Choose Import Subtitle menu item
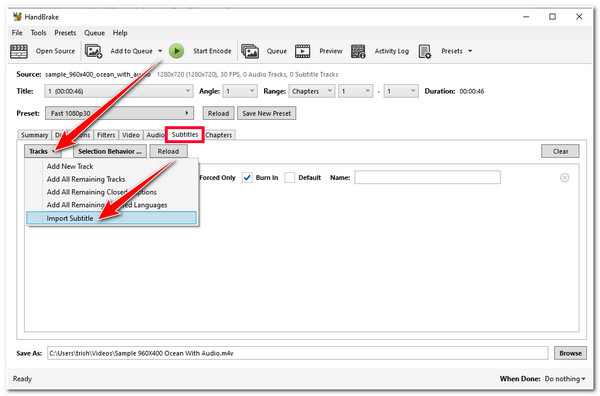This screenshot has height=396, width=600. pos(112,218)
